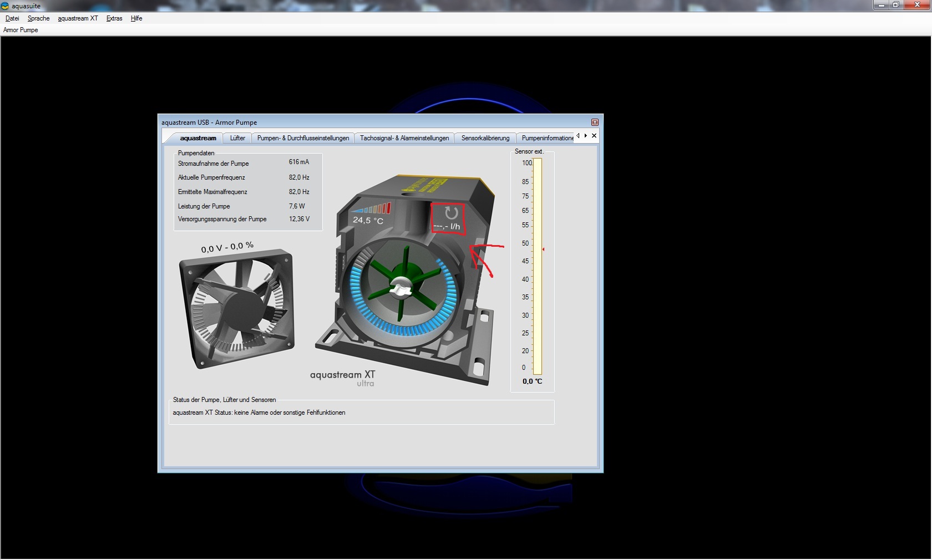Open the Hilfe menu

136,18
